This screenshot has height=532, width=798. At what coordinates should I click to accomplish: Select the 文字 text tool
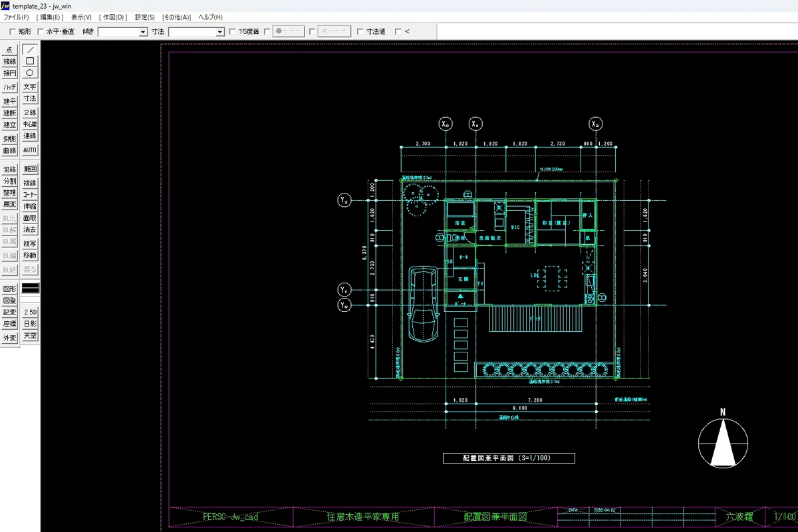pyautogui.click(x=30, y=86)
